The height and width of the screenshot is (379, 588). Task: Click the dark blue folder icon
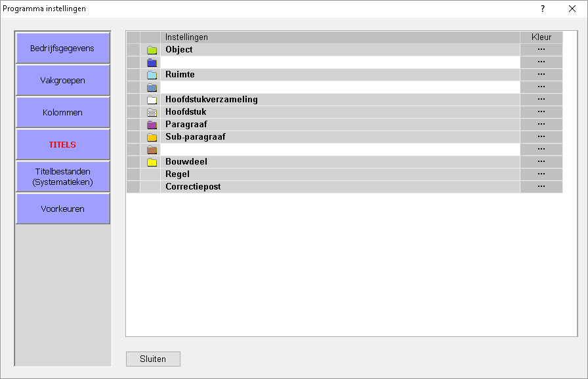[152, 62]
